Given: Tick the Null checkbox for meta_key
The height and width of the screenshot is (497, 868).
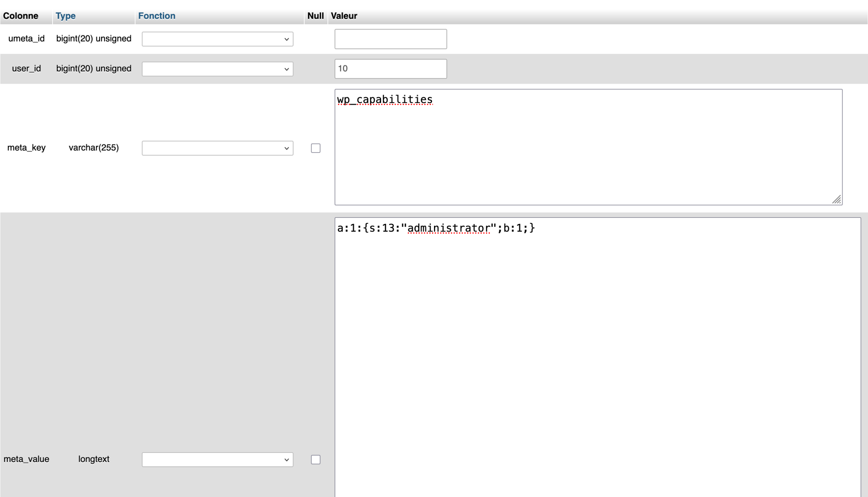Looking at the screenshot, I should [315, 148].
